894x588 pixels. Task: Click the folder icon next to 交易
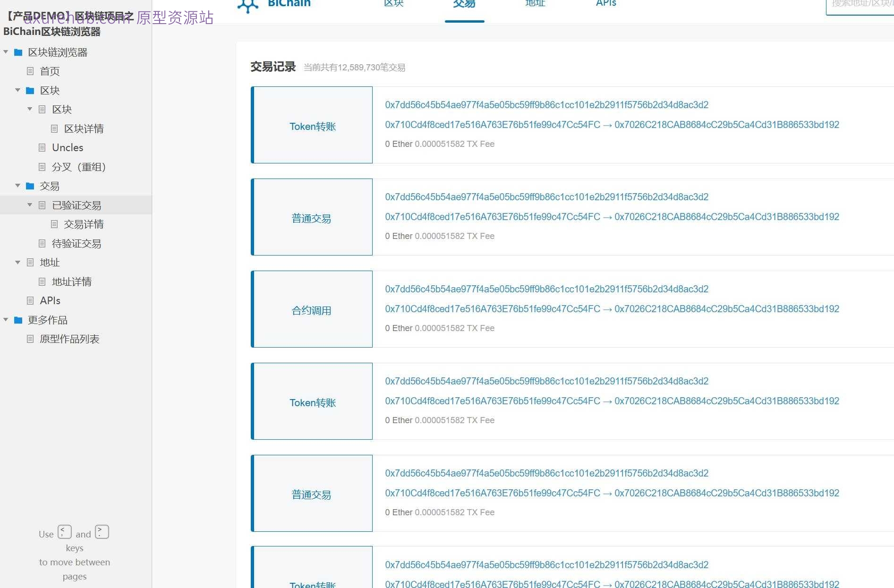[30, 186]
